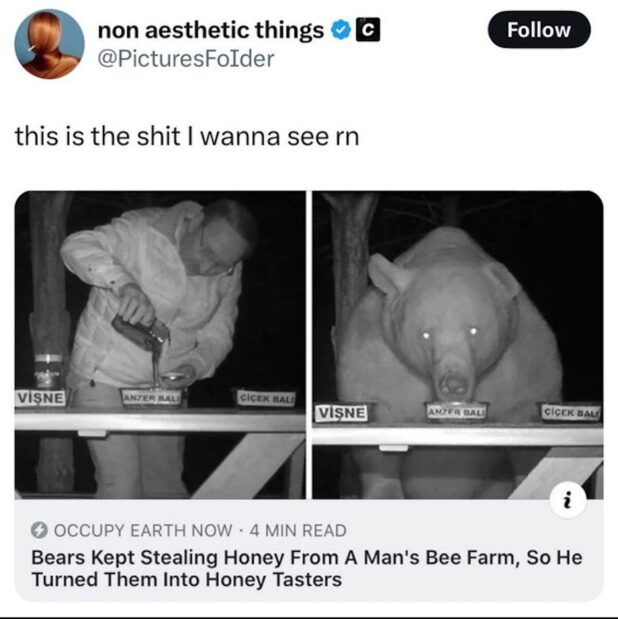Click the VIŞNE sign in the bear photo
The width and height of the screenshot is (618, 619).
click(341, 412)
